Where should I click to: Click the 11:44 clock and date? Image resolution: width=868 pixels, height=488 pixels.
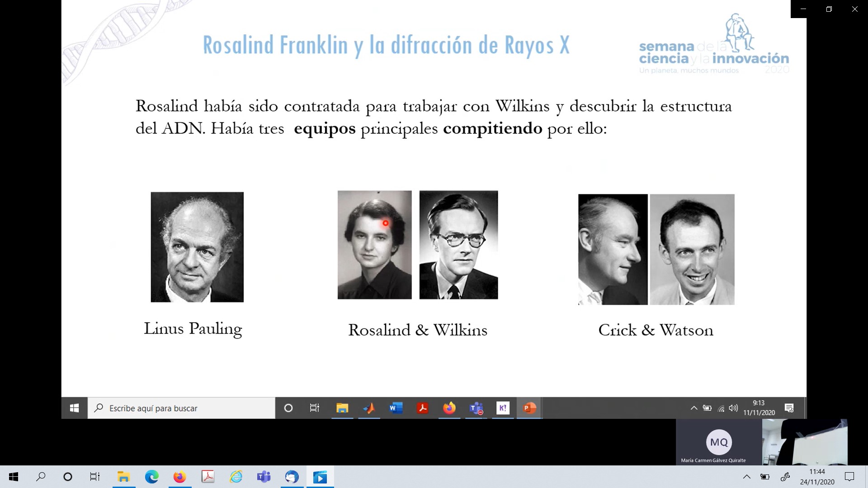(x=817, y=477)
